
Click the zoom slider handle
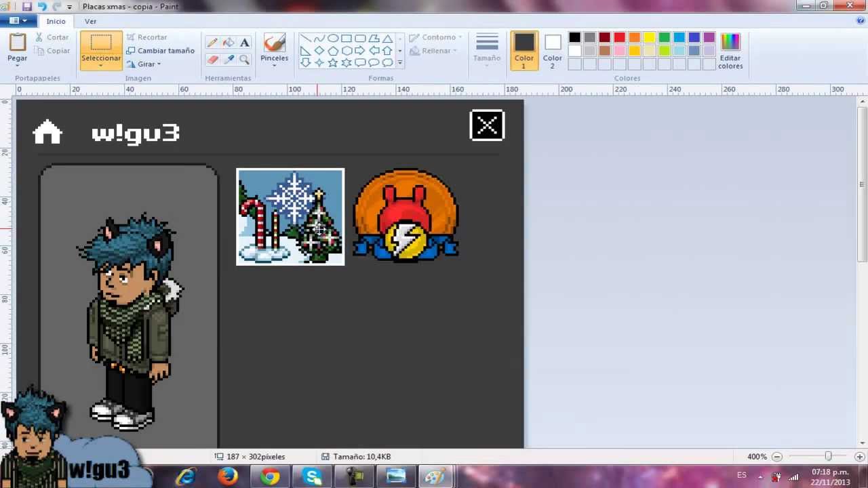(x=828, y=457)
